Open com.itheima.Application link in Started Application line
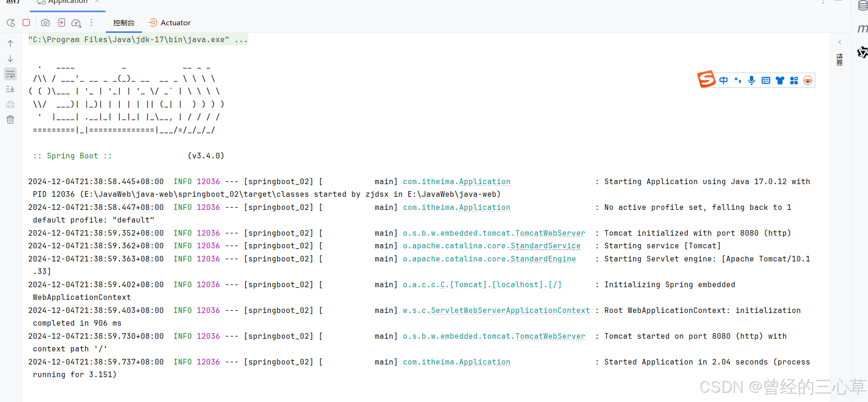868x402 pixels. [457, 362]
